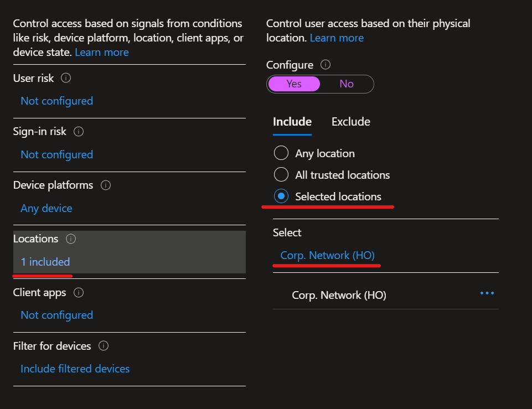Click Include filtered devices link

[75, 369]
